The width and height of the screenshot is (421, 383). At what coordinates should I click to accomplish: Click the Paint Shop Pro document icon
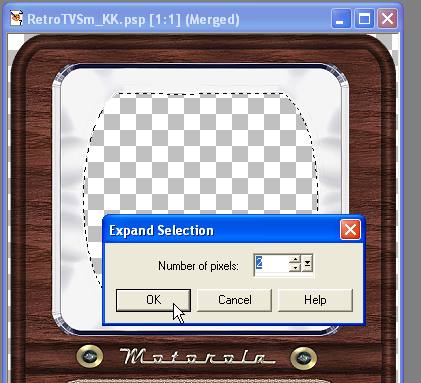[17, 18]
